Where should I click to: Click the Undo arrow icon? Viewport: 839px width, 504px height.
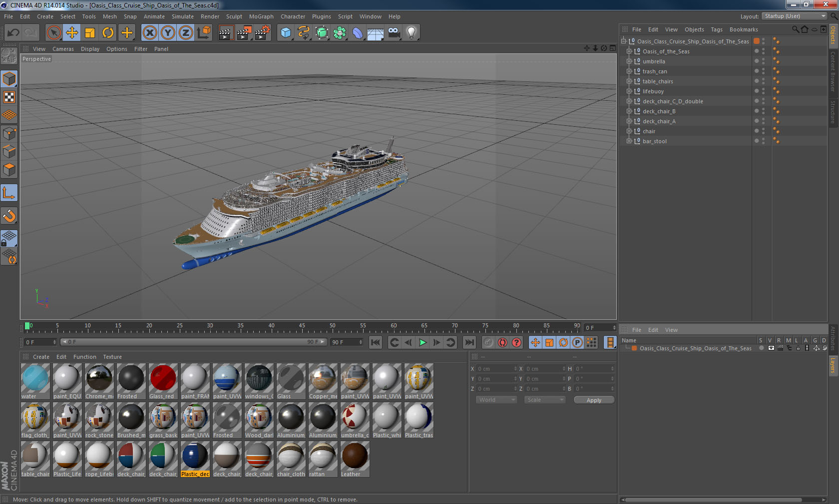coord(13,33)
